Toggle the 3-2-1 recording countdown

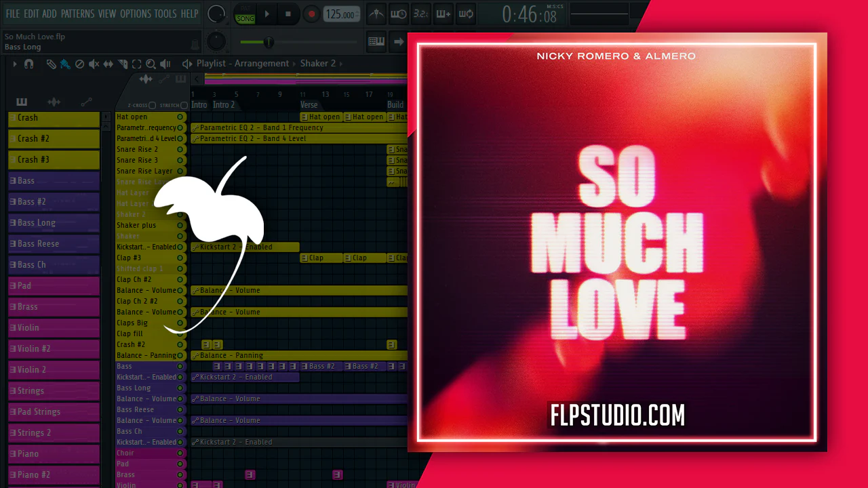click(420, 14)
